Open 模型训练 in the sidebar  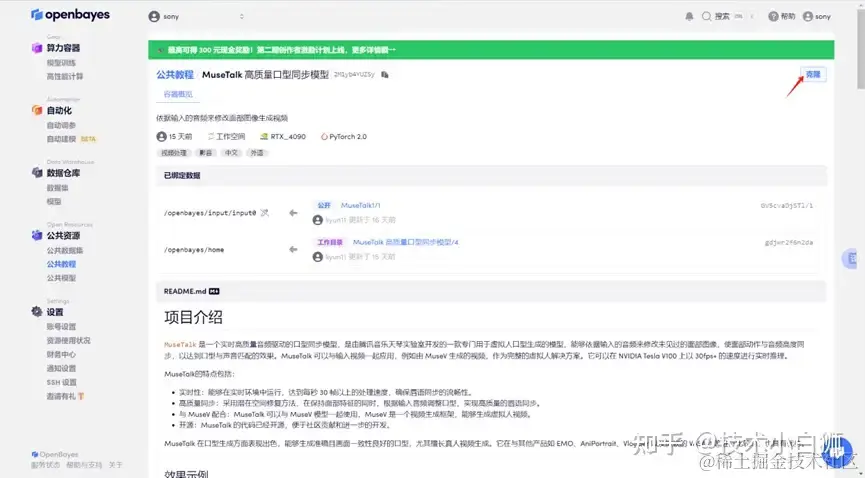point(61,63)
